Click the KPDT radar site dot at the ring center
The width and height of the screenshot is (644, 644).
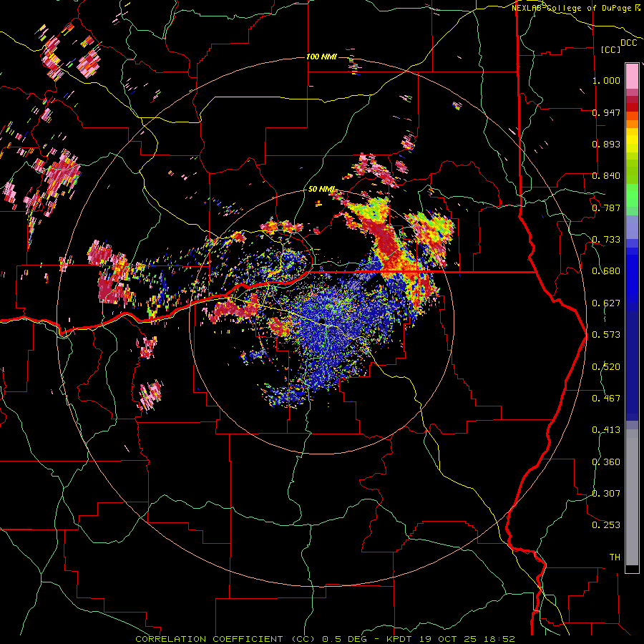[321, 321]
